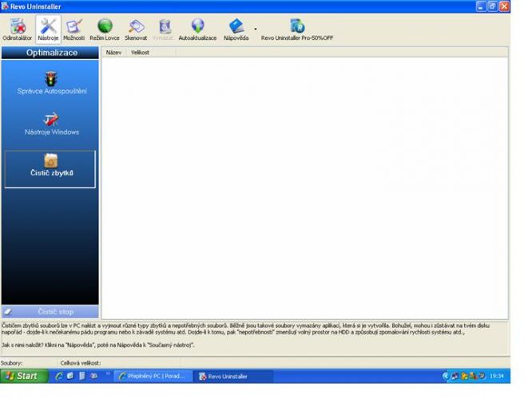Click the Čistič stop eraser button
Viewport: 532px width, 399px height.
tap(50, 311)
